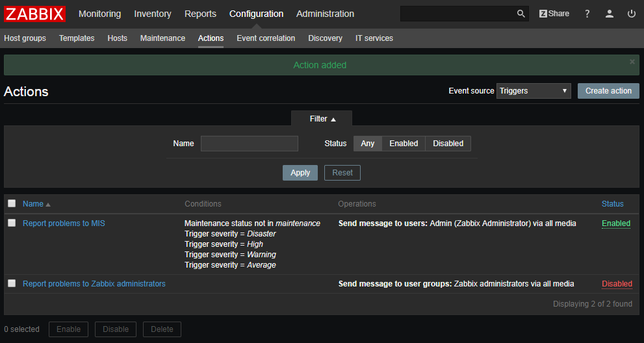Click the sign out power icon
This screenshot has width=644, height=343.
pyautogui.click(x=632, y=14)
